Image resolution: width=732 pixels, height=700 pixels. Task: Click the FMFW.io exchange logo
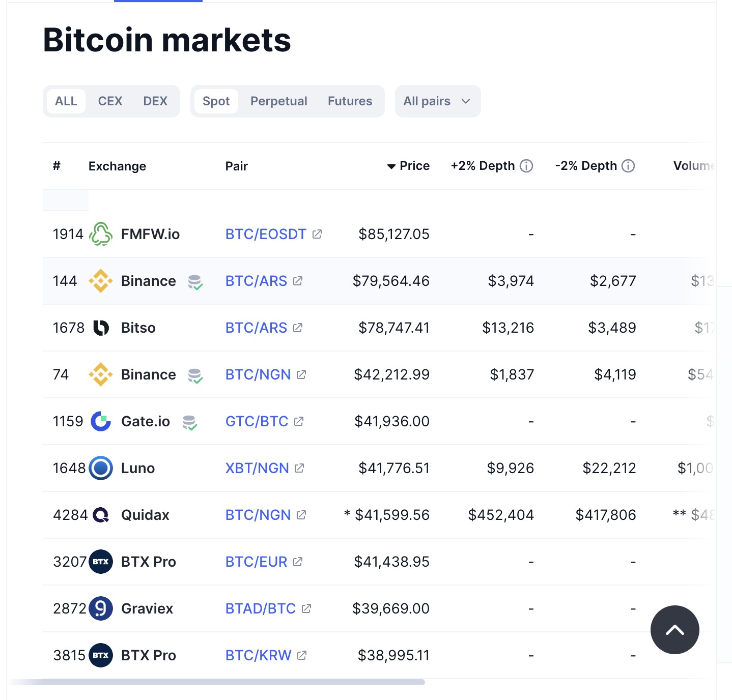101,234
